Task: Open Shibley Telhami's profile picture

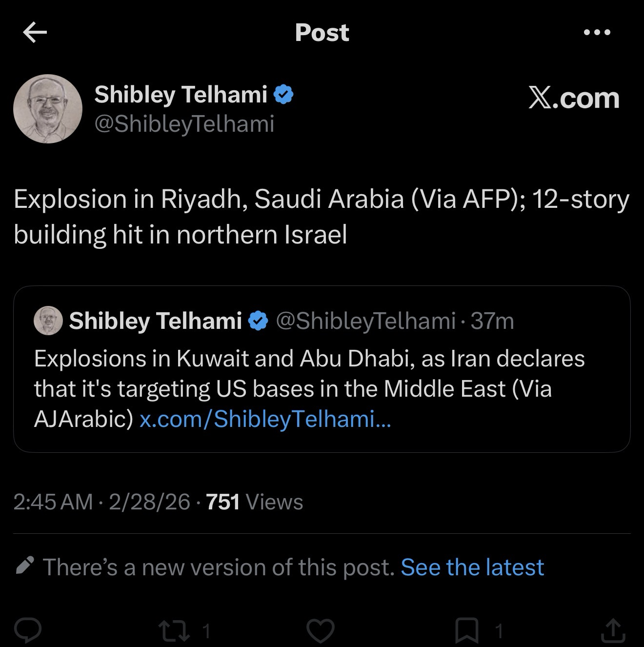Action: click(48, 109)
